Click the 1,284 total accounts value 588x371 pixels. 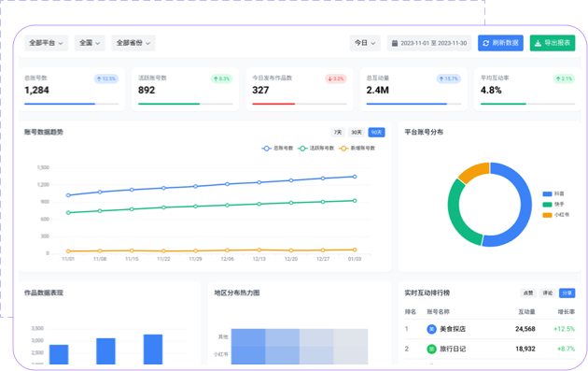click(36, 91)
